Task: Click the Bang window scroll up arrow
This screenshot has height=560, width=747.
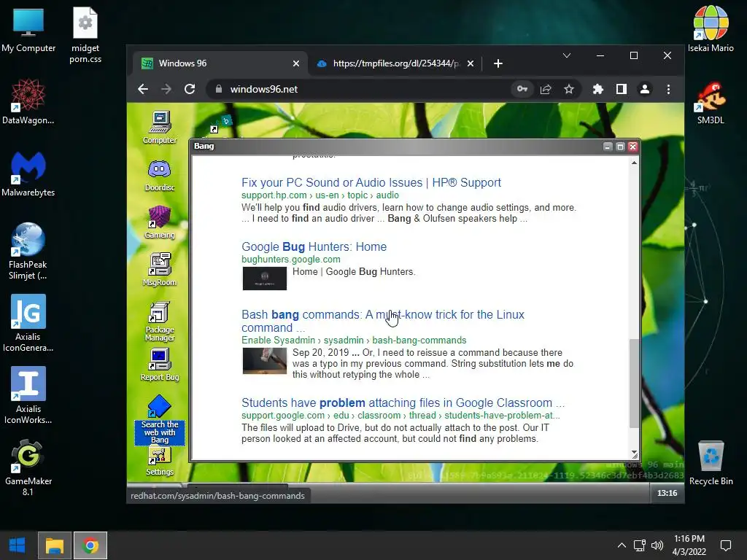Action: click(634, 163)
